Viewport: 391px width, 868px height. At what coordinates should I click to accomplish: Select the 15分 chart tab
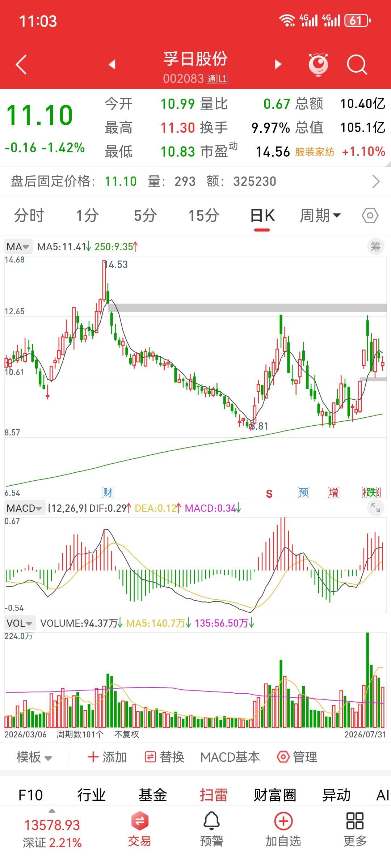[204, 216]
